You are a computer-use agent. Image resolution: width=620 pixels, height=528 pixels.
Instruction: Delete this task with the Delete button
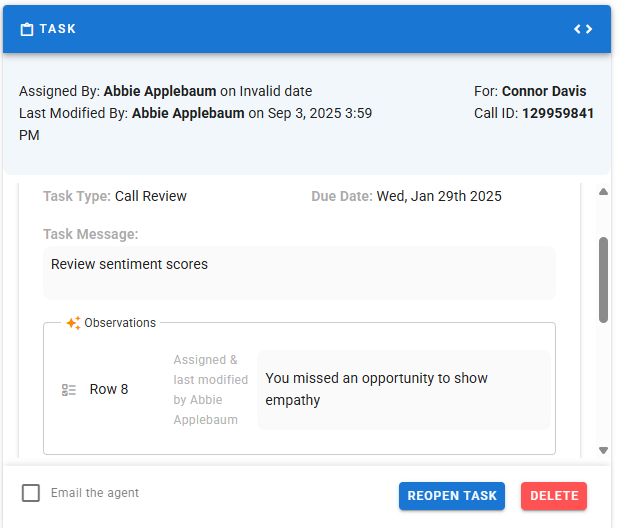[x=554, y=496]
